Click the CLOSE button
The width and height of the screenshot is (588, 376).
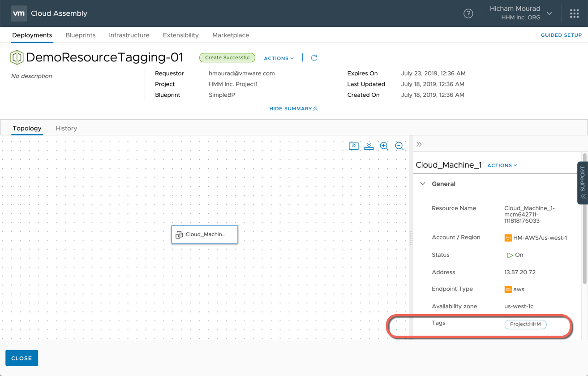(21, 358)
